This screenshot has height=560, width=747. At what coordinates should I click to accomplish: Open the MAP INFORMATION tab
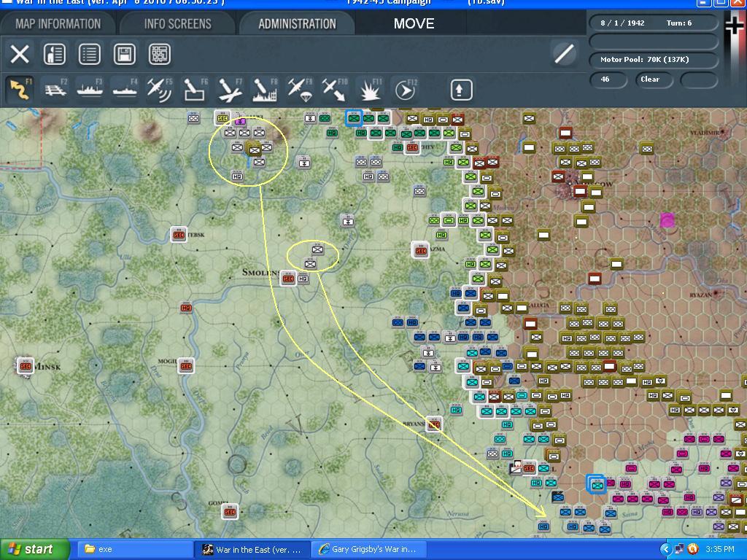point(58,24)
